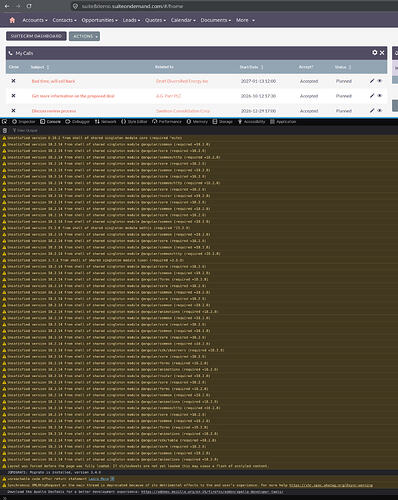View details of 'Discuss review process' call

pos(379,110)
